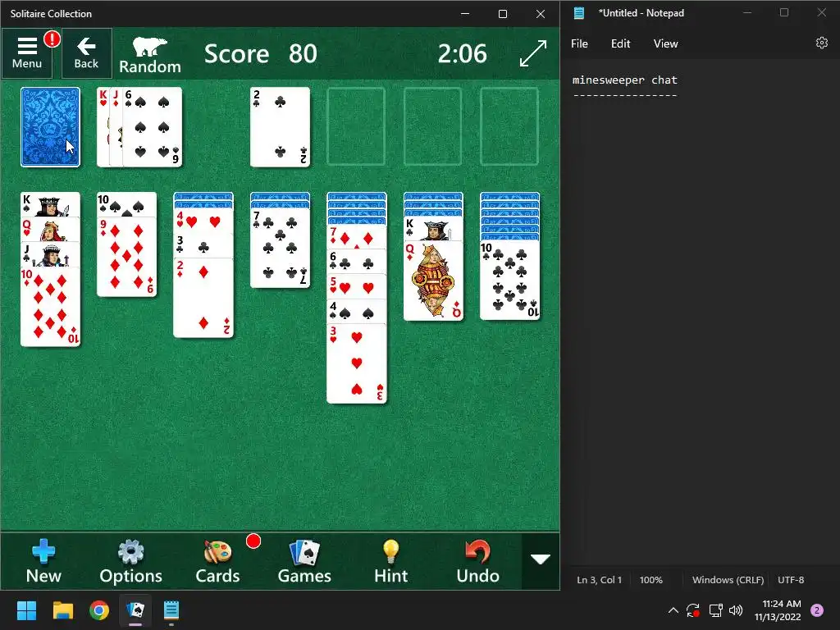The height and width of the screenshot is (630, 840).
Task: Click the Random polar bear icon
Action: 150,55
